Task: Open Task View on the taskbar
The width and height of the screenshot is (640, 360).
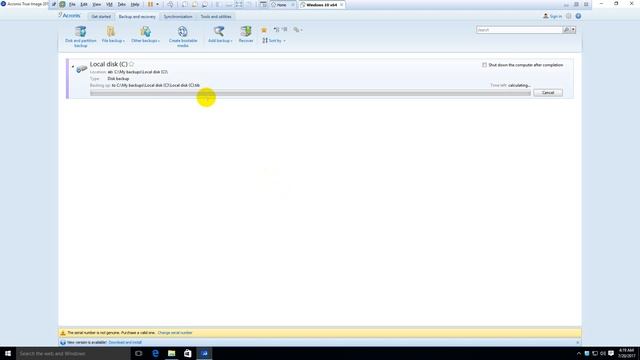Action: (138, 353)
